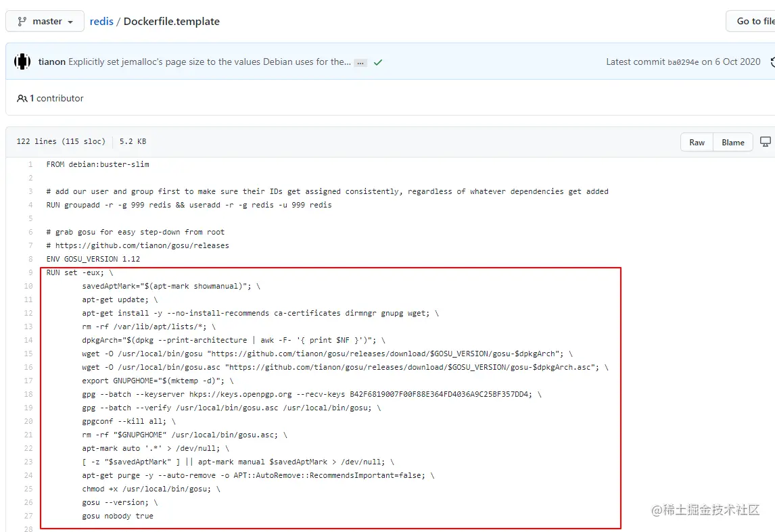Click the apt-get install ca-certificates line
The width and height of the screenshot is (775, 532).
coord(260,313)
